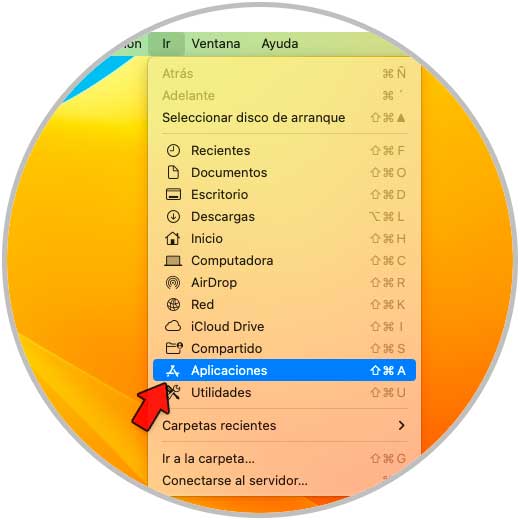Click the Computadora laptop icon
Image resolution: width=520 pixels, height=520 pixels.
173,261
